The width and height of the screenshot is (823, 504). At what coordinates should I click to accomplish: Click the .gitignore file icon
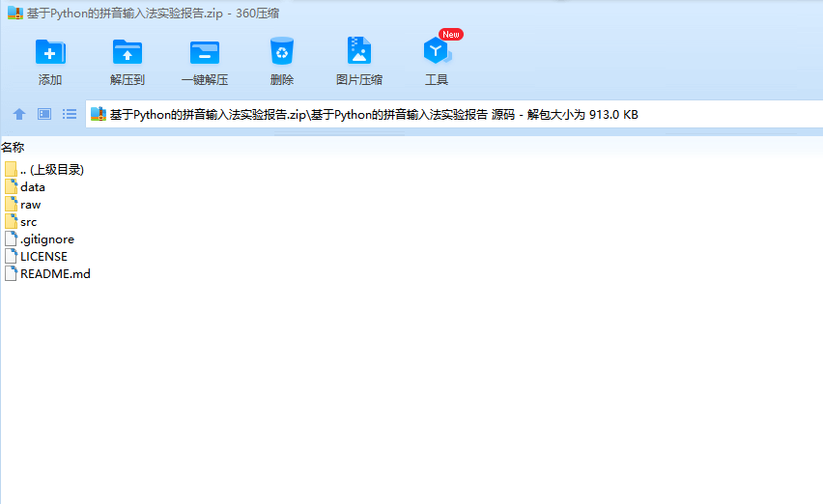11,238
